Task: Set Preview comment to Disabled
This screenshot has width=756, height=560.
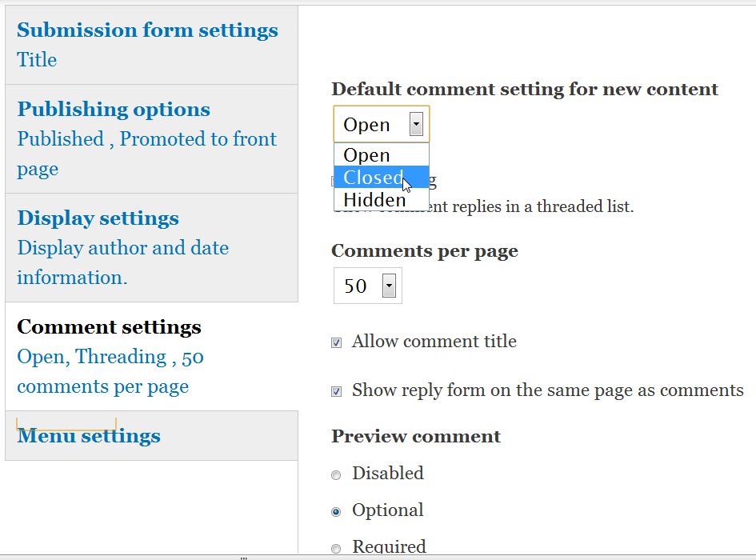Action: pos(336,475)
